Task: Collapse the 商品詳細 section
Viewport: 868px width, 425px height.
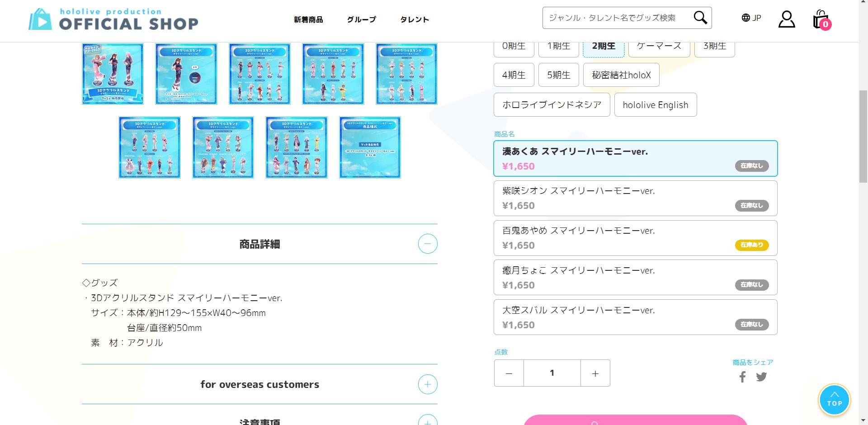Action: click(428, 244)
